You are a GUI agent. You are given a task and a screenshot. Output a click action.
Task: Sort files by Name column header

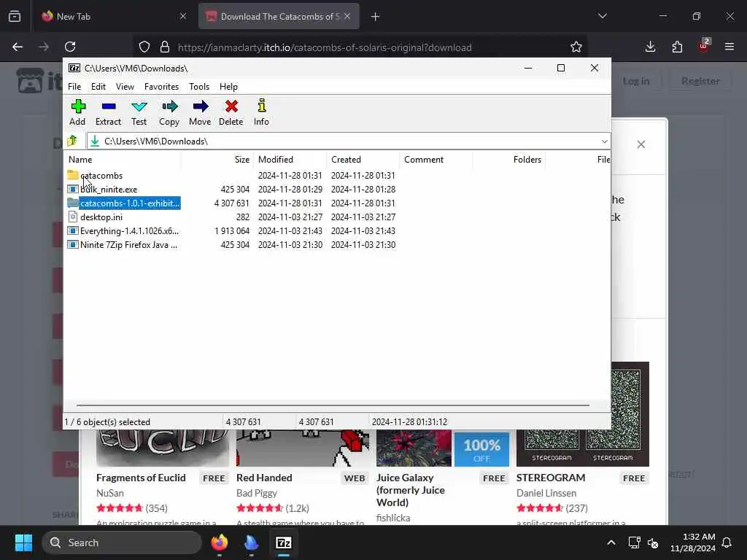(x=123, y=160)
